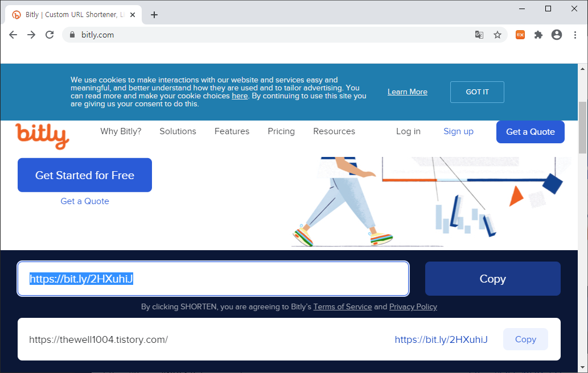Dismiss cookie banner with GOT IT
This screenshot has width=588, height=373.
(477, 92)
